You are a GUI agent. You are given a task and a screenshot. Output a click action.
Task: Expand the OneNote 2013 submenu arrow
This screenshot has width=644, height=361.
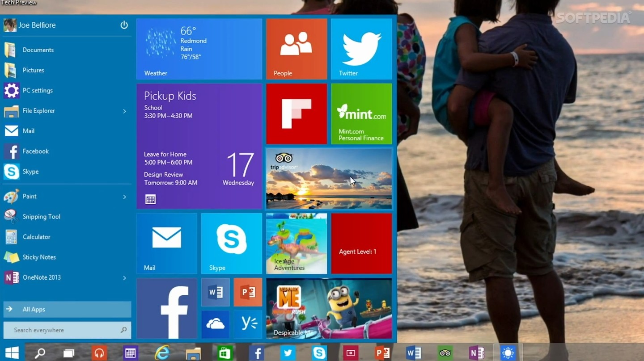coord(124,278)
